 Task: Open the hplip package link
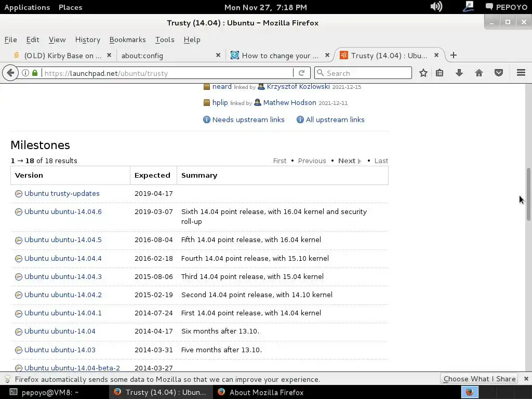[x=220, y=102]
